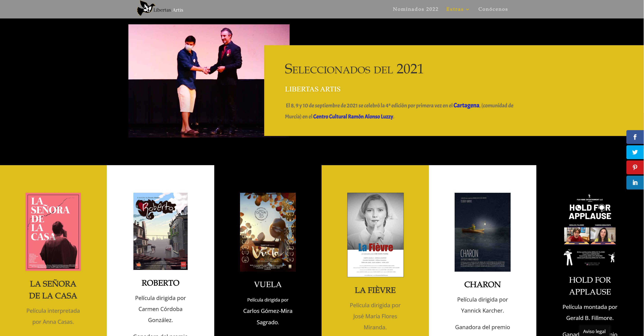Click the Vuela film poster
This screenshot has width=644, height=336.
[268, 232]
